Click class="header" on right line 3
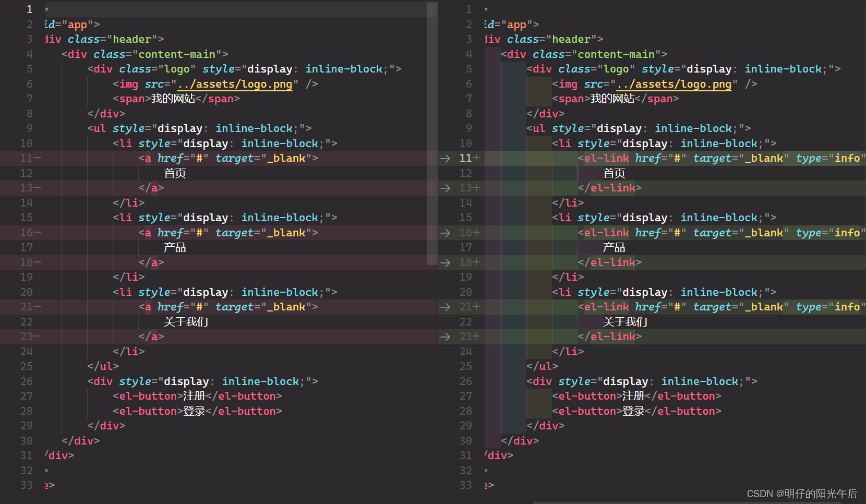The width and height of the screenshot is (866, 504). click(552, 39)
